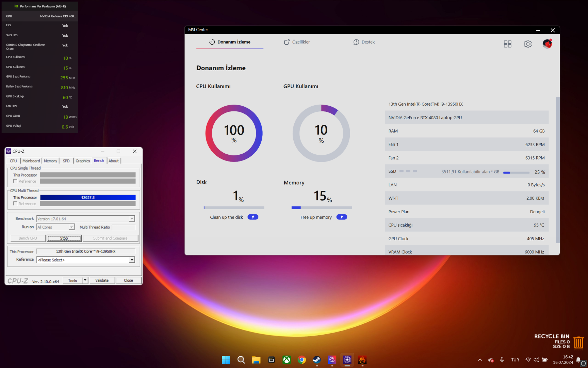Click the multi thread score bar 12037.8
This screenshot has width=588, height=368.
point(88,198)
